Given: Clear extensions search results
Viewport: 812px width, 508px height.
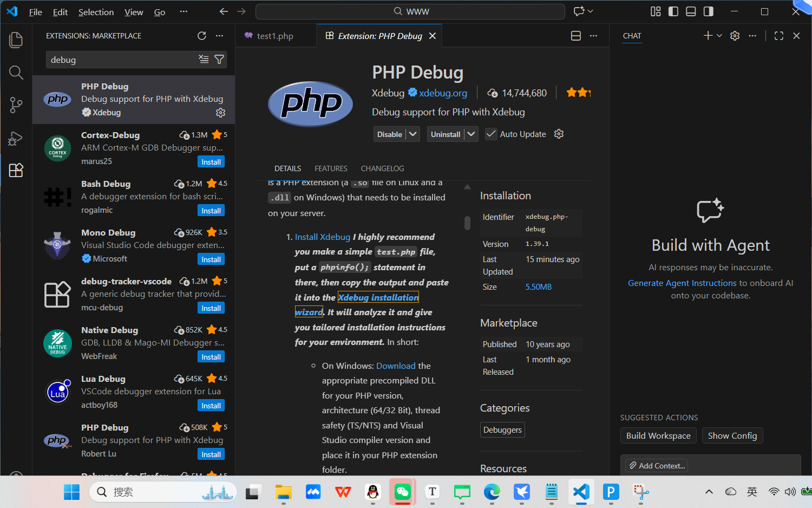Looking at the screenshot, I should (x=204, y=60).
